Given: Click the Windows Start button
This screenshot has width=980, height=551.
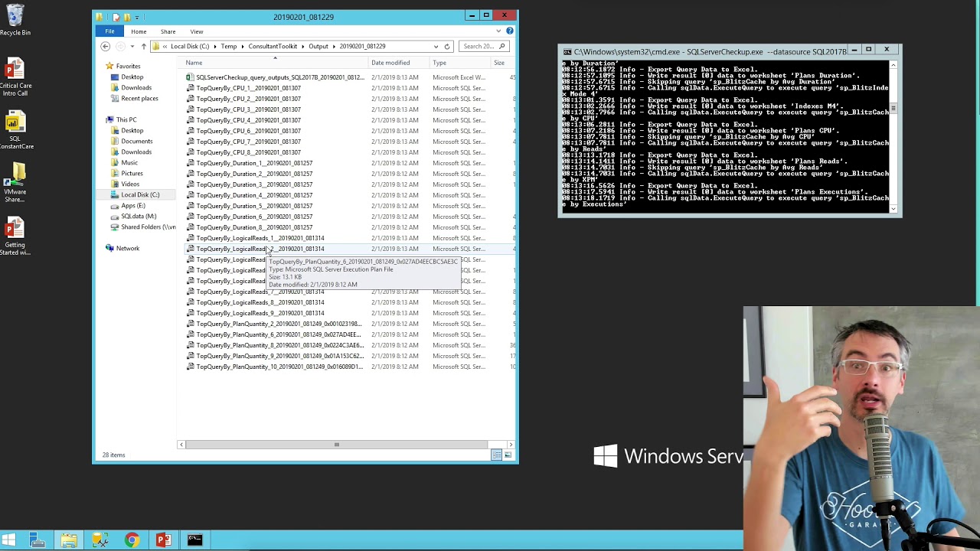Looking at the screenshot, I should click(8, 540).
